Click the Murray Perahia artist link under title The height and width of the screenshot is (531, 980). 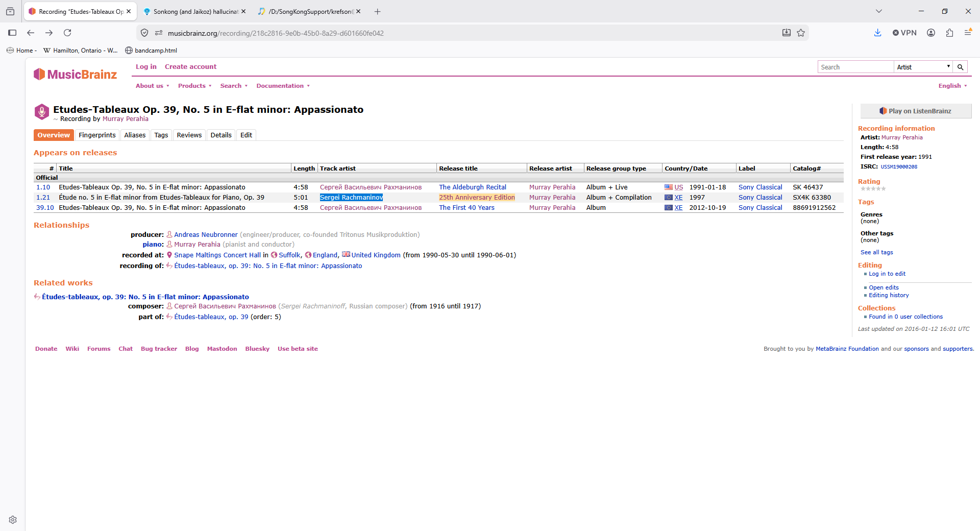point(125,119)
